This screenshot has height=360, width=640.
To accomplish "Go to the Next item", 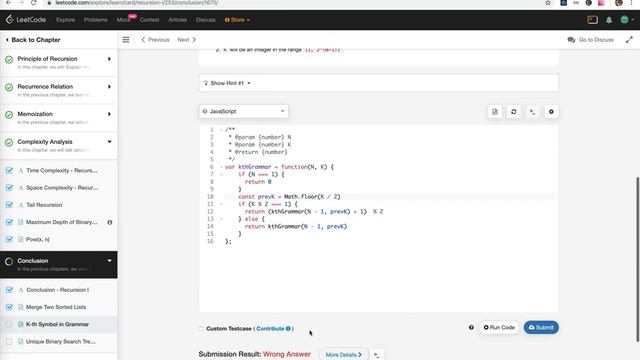I will point(187,40).
